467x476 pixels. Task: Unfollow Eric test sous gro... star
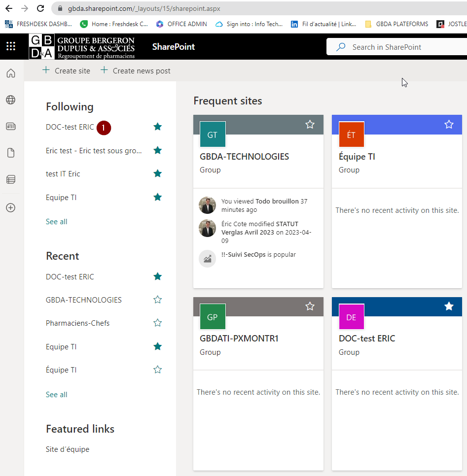[157, 150]
